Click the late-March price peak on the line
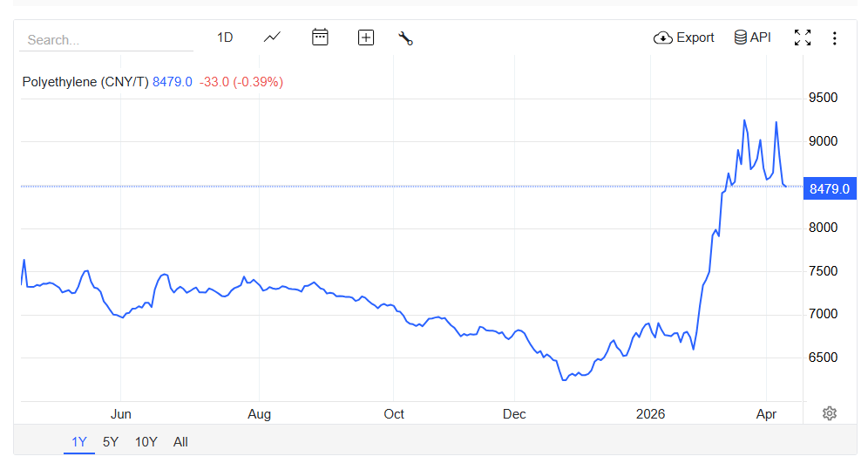This screenshot has height=470, width=868. 744,121
